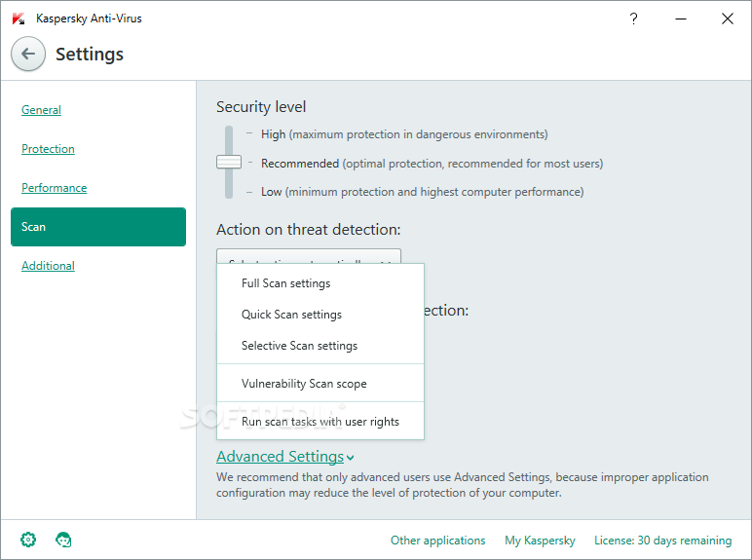The height and width of the screenshot is (560, 752).
Task: Click the security level slider handle
Action: coord(229,162)
